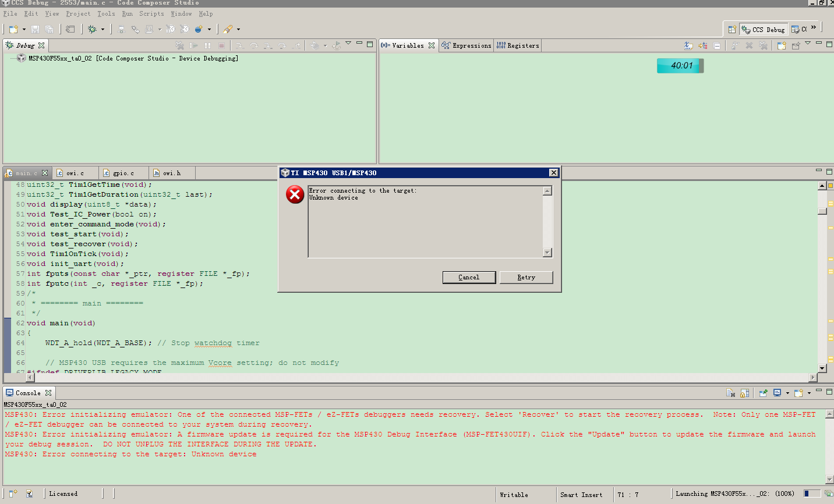Viewport: 834px width, 504px height.
Task: Click the red Terminate icon in the Debug view
Action: [x=221, y=45]
